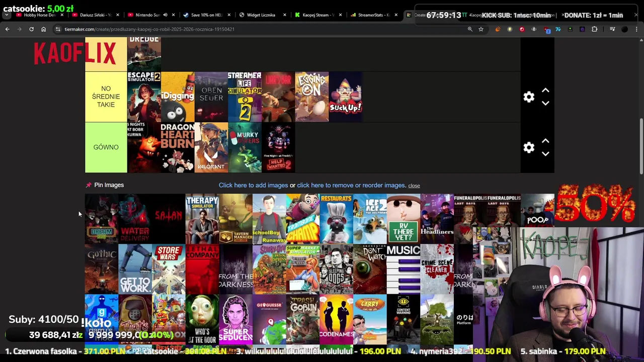The height and width of the screenshot is (362, 644).
Task: Click the Pin Images pushpin icon
Action: point(89,185)
